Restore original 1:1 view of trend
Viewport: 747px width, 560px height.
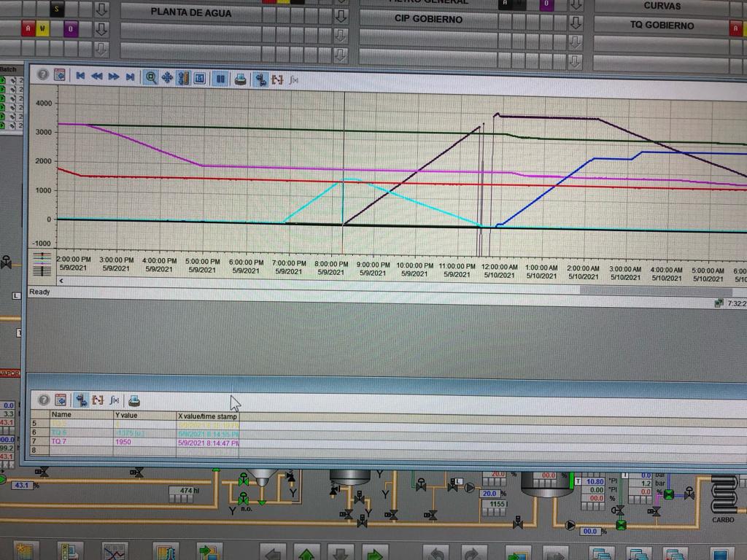(x=200, y=78)
